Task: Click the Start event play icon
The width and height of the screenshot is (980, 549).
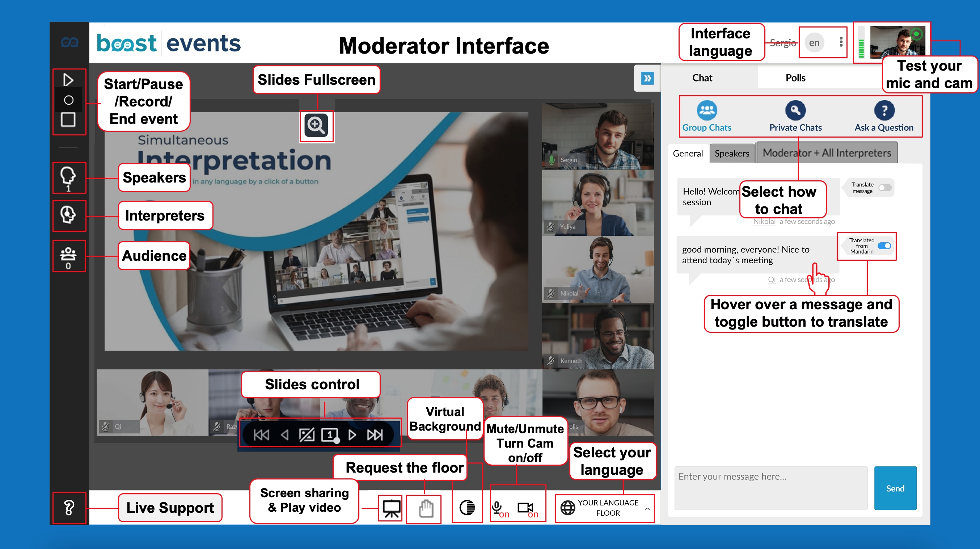Action: coord(68,80)
